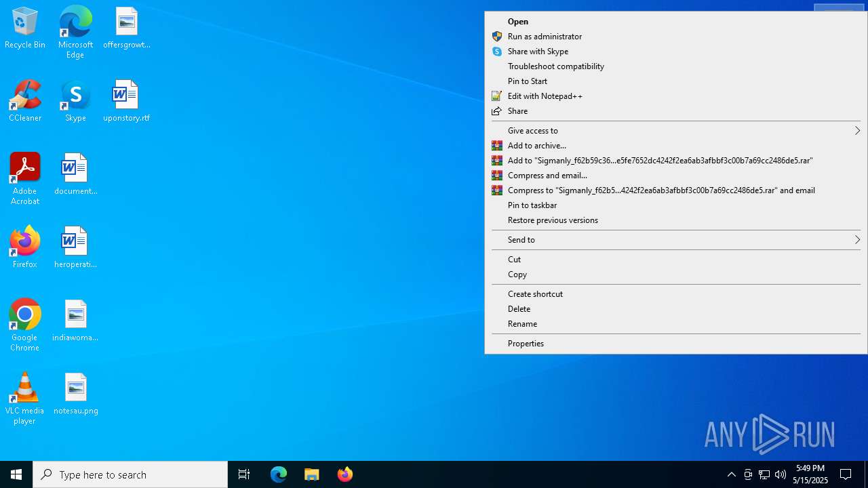Select the indiawoma... image file icon
The image size is (868, 488).
click(x=75, y=321)
